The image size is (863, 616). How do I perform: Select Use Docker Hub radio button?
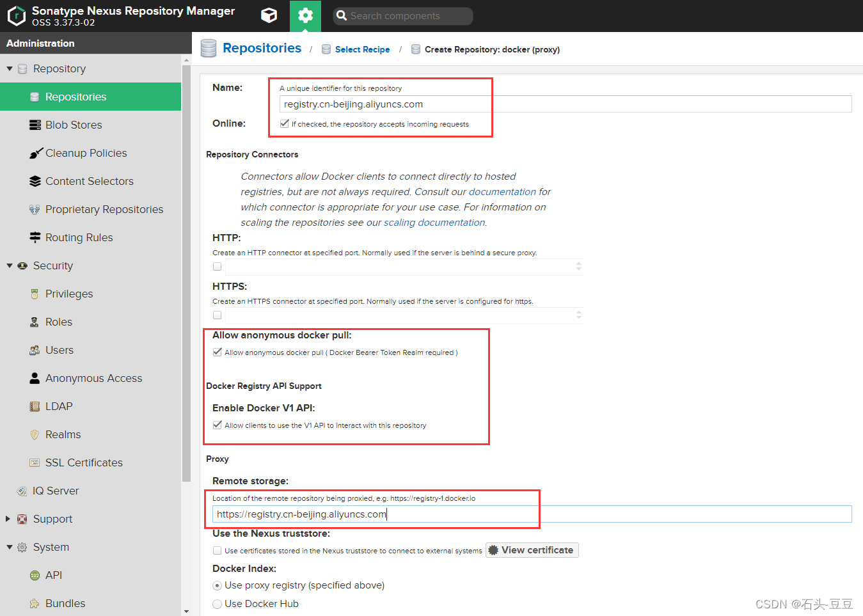(218, 604)
